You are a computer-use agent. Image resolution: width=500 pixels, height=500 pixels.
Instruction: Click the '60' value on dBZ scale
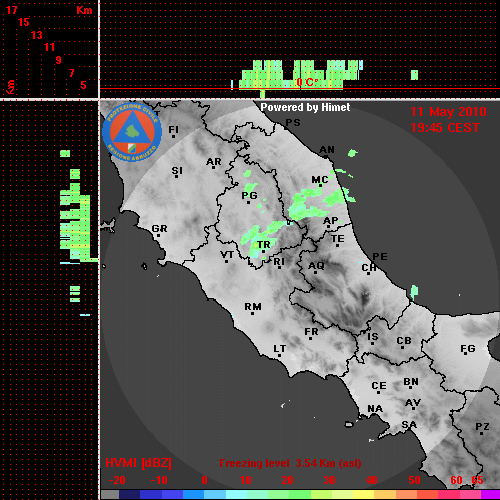click(x=456, y=480)
